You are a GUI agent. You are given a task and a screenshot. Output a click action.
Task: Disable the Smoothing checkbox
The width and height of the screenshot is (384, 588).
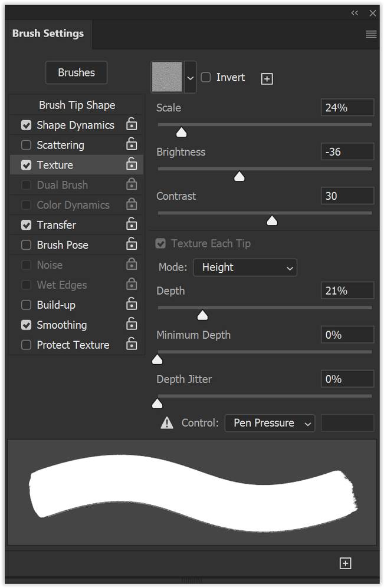[x=26, y=325]
